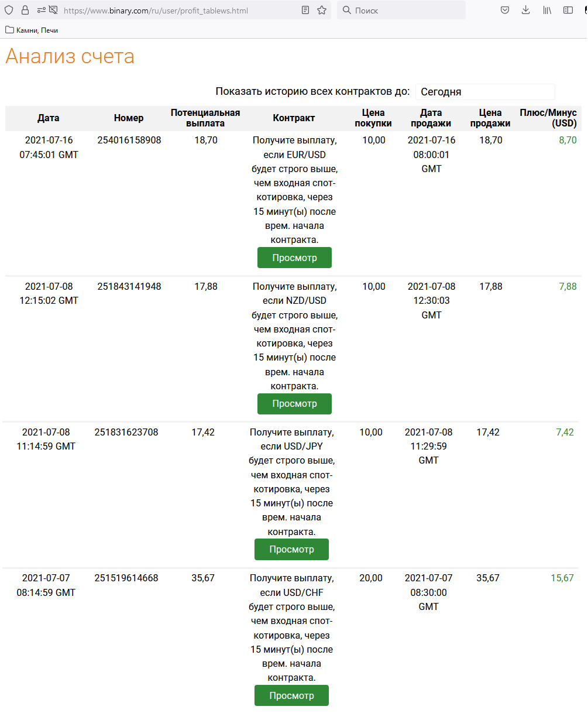The width and height of the screenshot is (588, 720).
Task: Click the site security padlock icon
Action: (x=25, y=10)
